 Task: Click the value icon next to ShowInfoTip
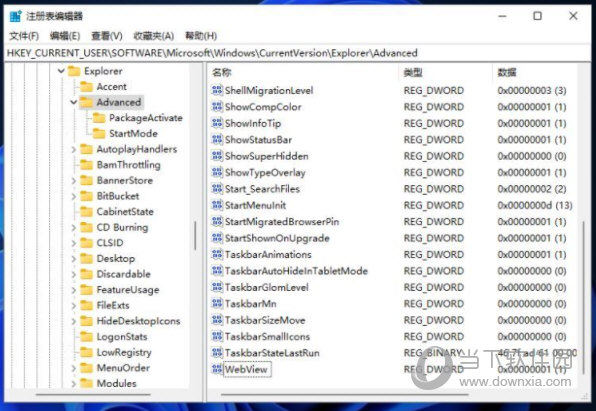coord(217,123)
